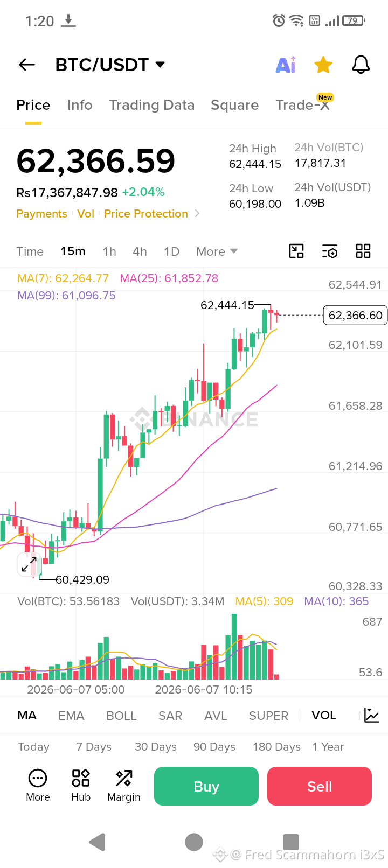Open the More options menu
Viewport: 388px width, 868px height.
(x=38, y=786)
